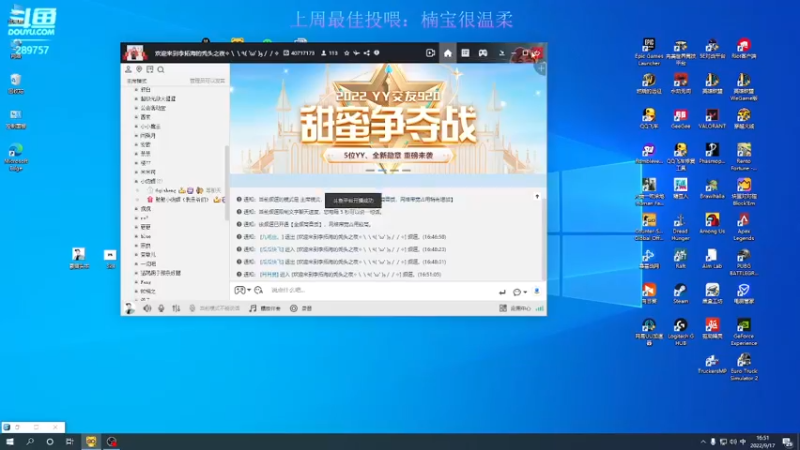Click the font zoom icon beside emoji
The width and height of the screenshot is (800, 450).
pyautogui.click(x=259, y=290)
